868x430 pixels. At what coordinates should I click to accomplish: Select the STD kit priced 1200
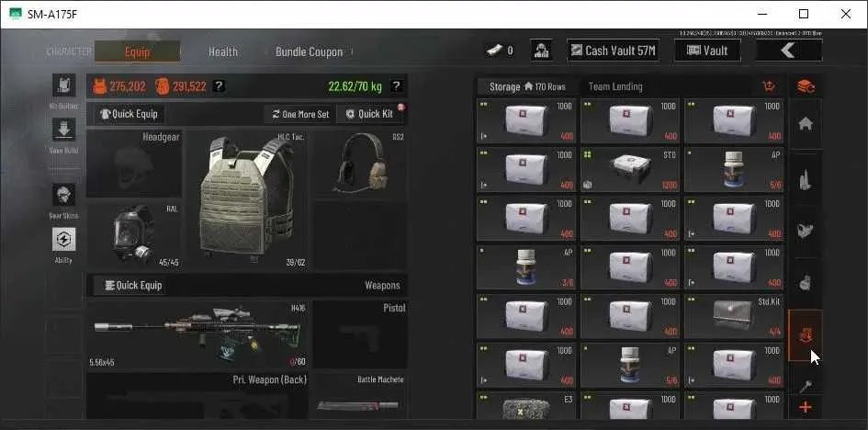click(x=630, y=170)
